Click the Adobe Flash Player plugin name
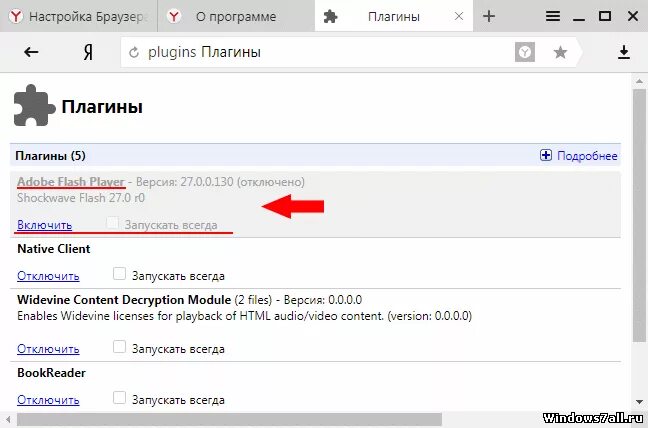The width and height of the screenshot is (648, 428). point(71,182)
